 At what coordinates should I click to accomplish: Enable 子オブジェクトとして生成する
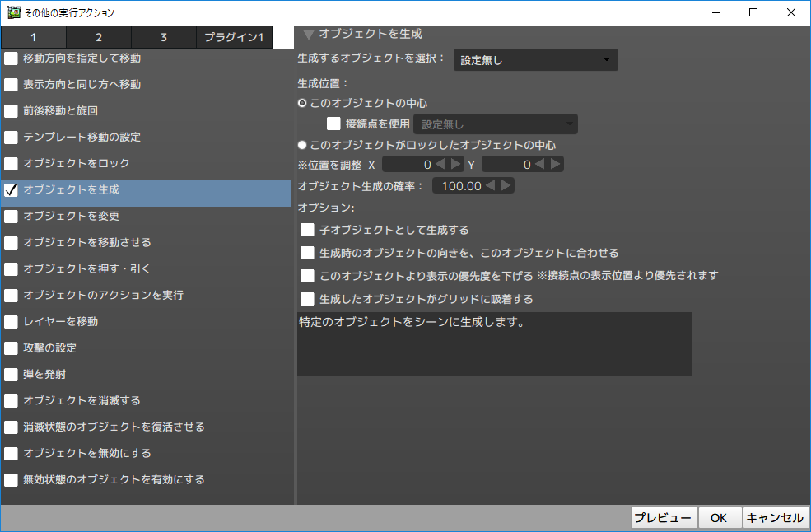(307, 230)
